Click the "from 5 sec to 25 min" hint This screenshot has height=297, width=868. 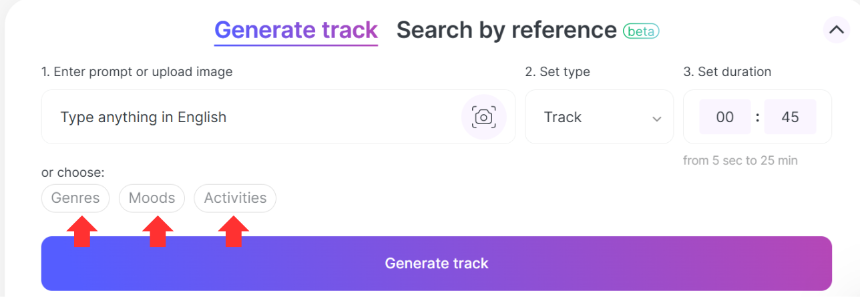740,160
